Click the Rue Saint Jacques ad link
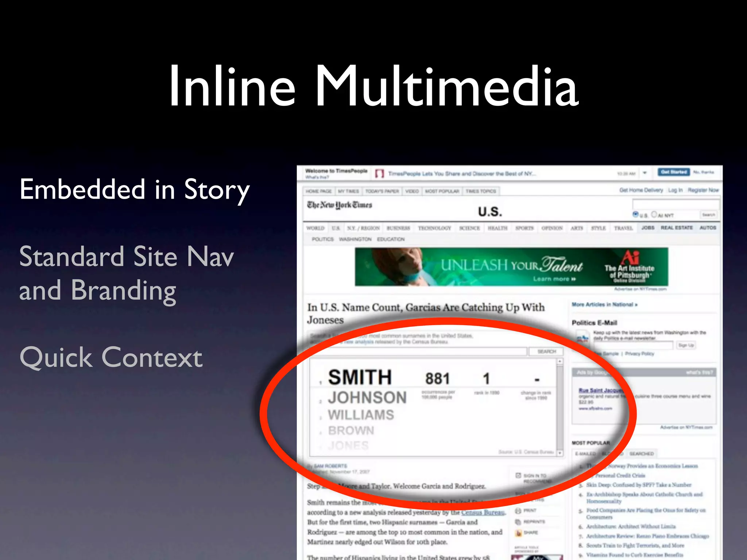 (601, 390)
